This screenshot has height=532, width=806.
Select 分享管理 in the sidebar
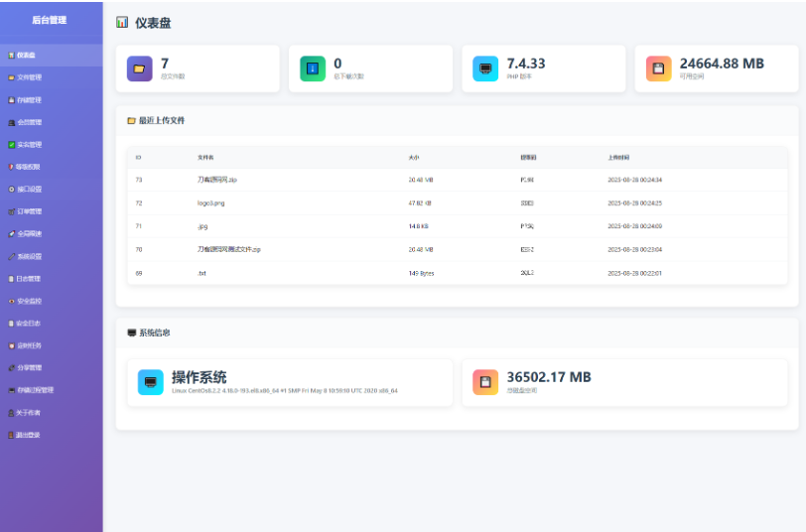[29, 367]
